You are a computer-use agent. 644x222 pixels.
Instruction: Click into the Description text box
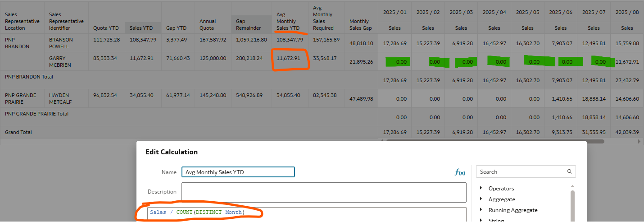tap(324, 192)
